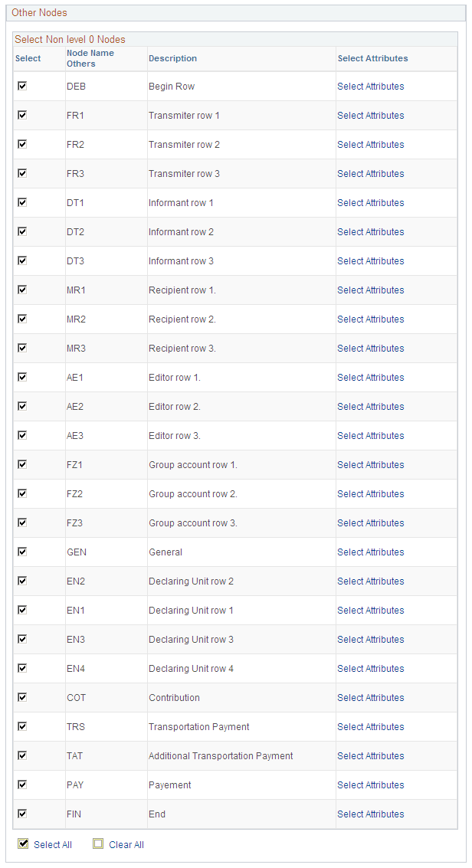The height and width of the screenshot is (868, 472).
Task: Open Select Attributes for DEB node
Action: point(371,87)
